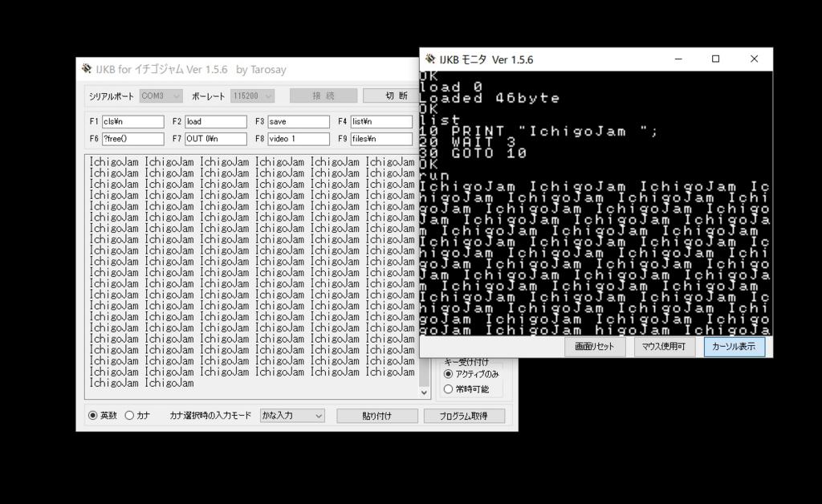
Task: Click the F1 cls¥n input field
Action: coord(132,121)
